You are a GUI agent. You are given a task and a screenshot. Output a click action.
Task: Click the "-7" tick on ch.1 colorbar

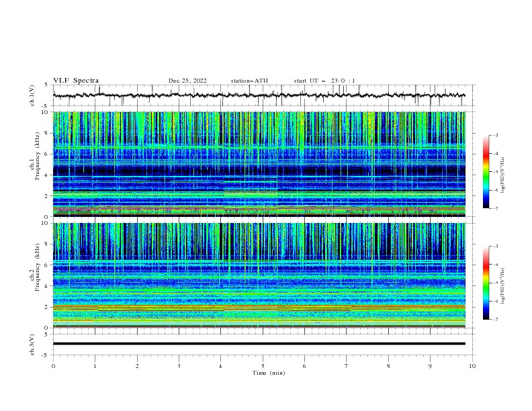(495, 208)
